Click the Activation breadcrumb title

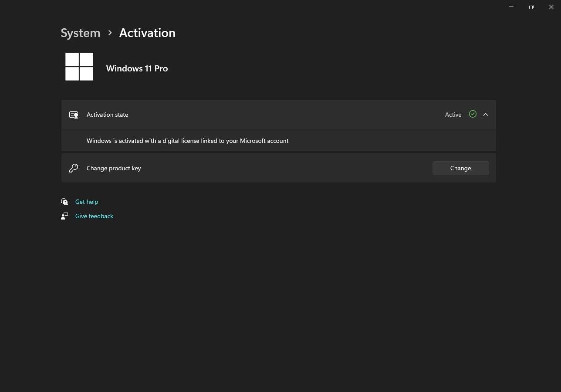coord(147,33)
